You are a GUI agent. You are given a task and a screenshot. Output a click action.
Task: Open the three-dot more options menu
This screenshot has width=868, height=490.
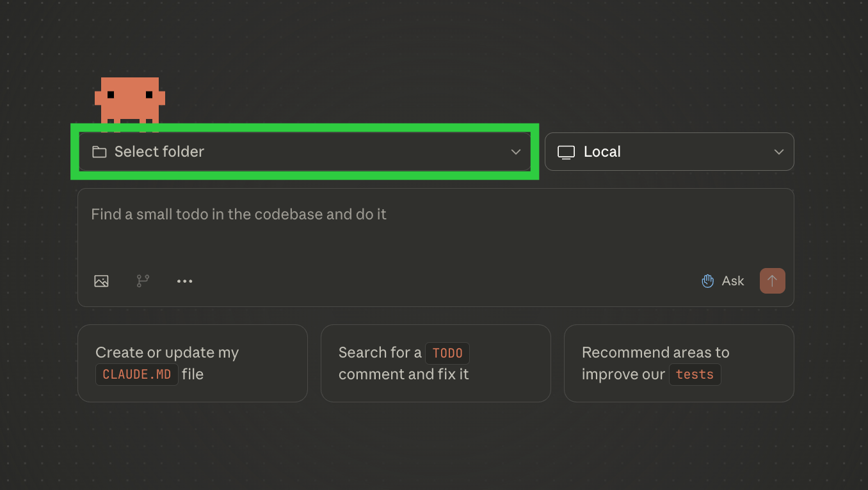tap(185, 281)
